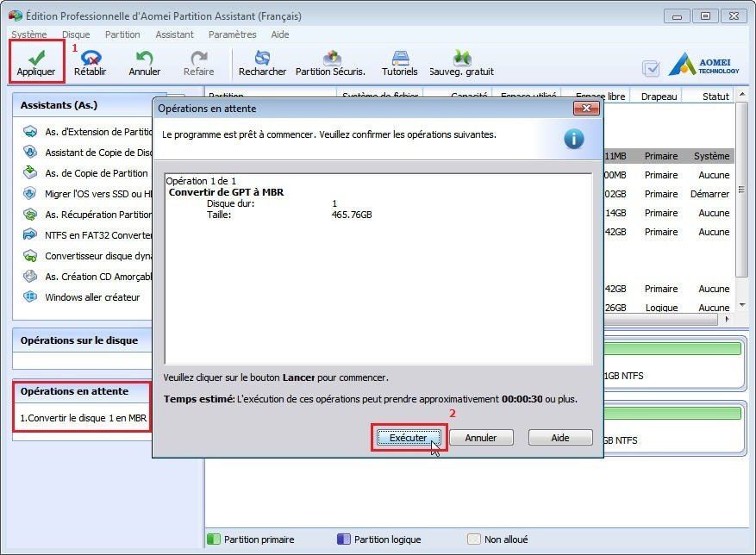This screenshot has width=756, height=555.
Task: Open Tutoriels from the toolbar
Action: (x=400, y=63)
